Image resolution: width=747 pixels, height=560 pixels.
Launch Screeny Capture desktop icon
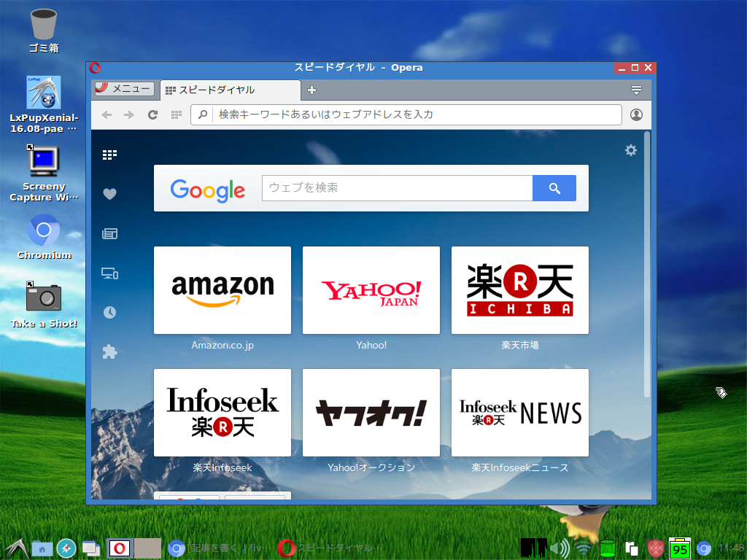click(44, 174)
